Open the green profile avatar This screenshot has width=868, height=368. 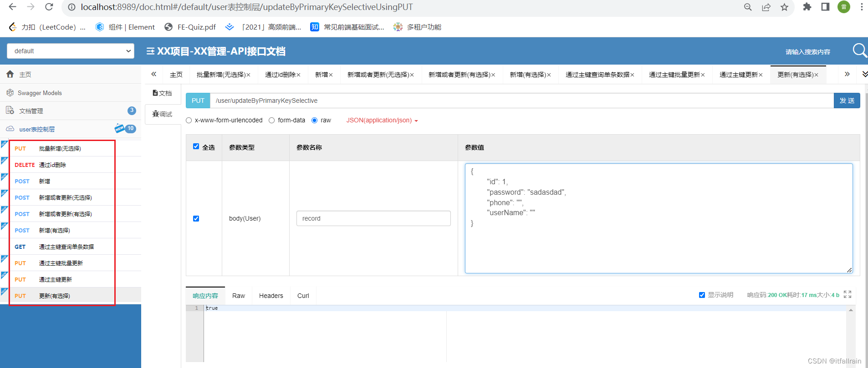pos(844,7)
